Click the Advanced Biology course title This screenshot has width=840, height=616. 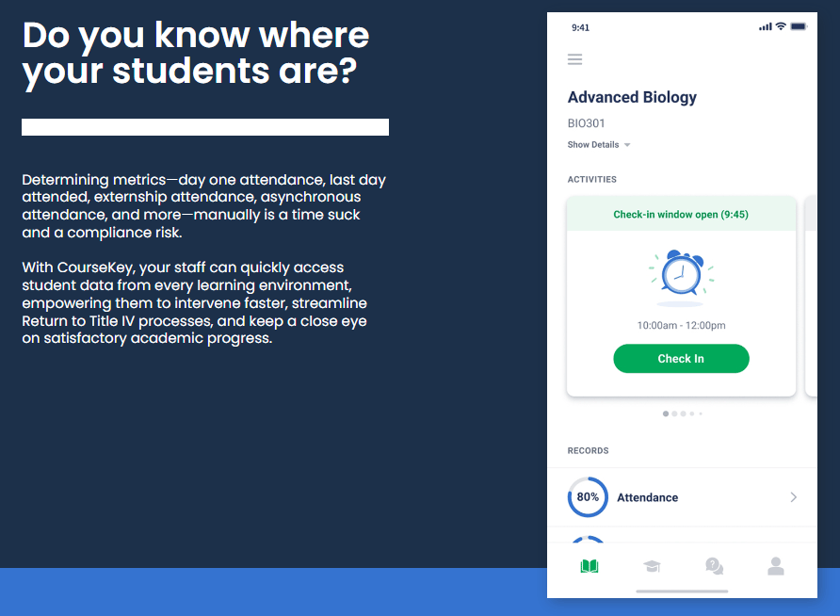click(x=632, y=97)
